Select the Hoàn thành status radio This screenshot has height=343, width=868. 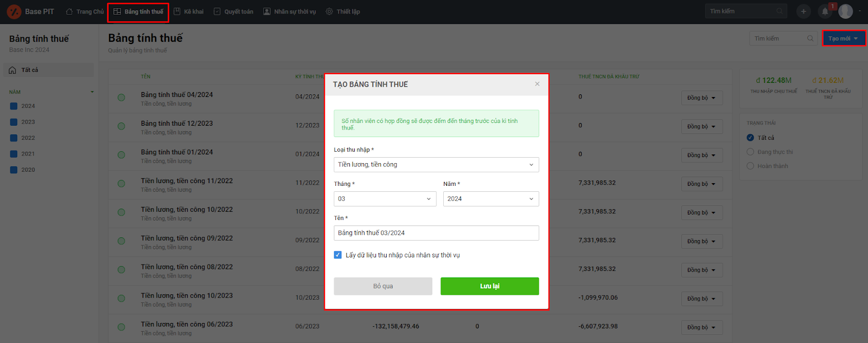pyautogui.click(x=750, y=166)
